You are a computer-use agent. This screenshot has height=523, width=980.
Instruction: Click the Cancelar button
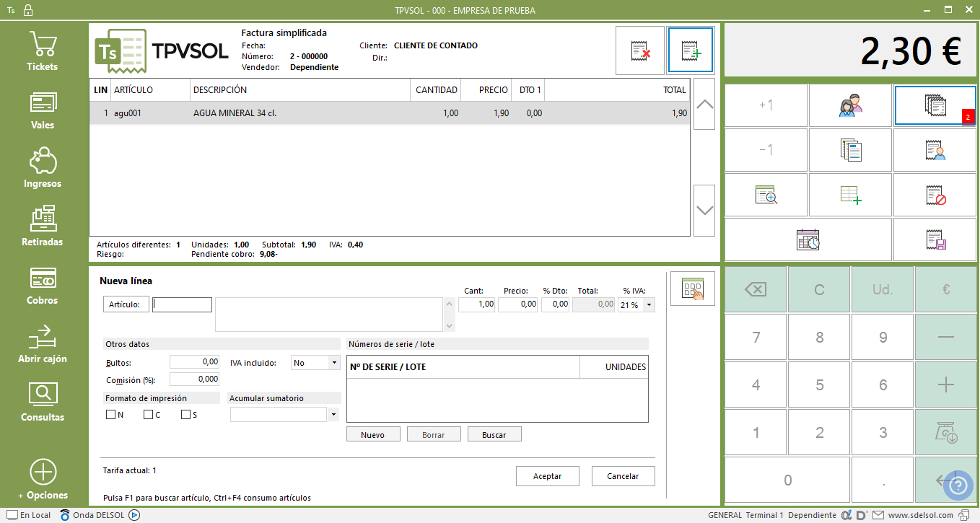(623, 476)
